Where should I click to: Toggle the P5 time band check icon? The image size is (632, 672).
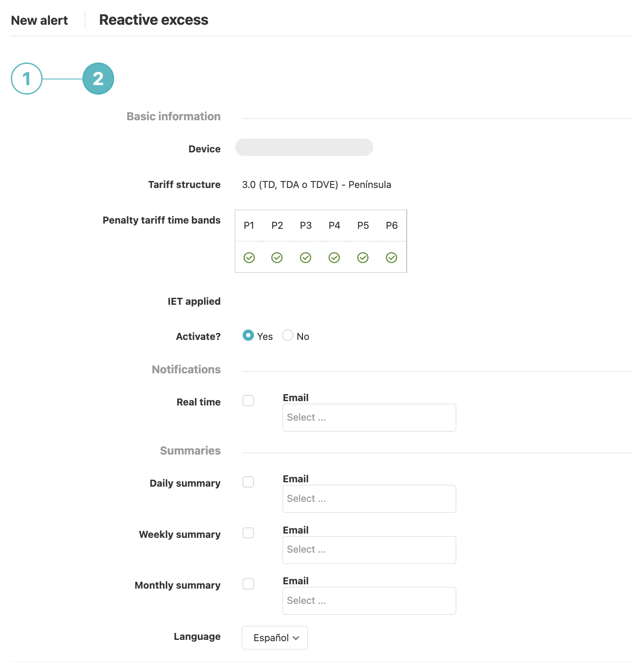[x=363, y=258]
